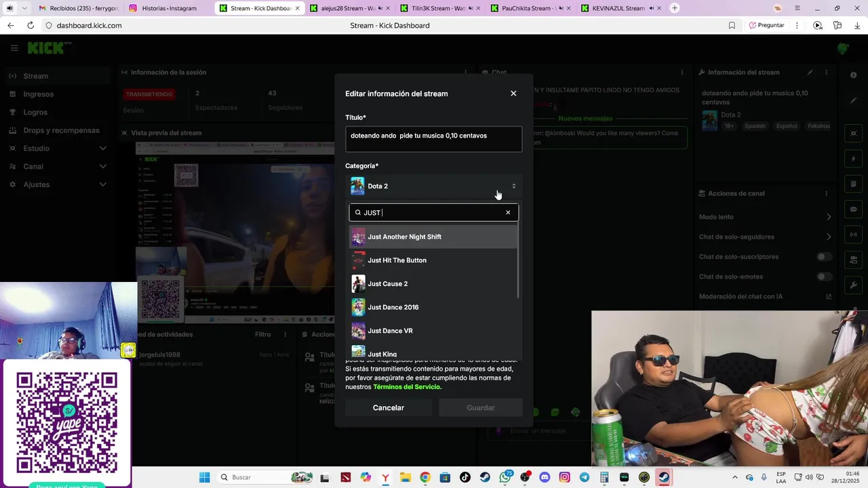
Task: Open a new browser tab
Action: tap(675, 8)
